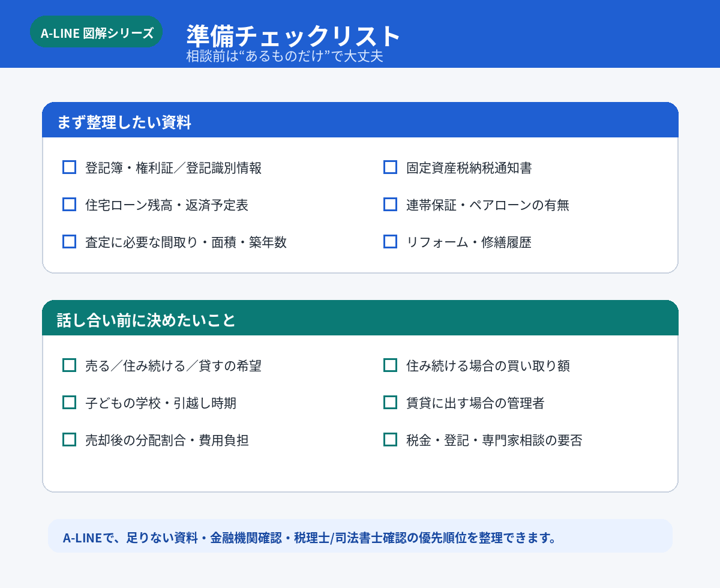Click the text 査定に必要な間取り・面積・築年数
The image size is (720, 588).
coord(186,242)
